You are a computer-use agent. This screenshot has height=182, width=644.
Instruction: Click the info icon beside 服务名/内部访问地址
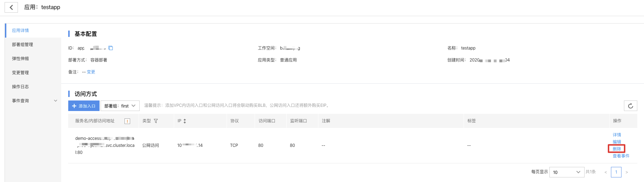tap(127, 121)
